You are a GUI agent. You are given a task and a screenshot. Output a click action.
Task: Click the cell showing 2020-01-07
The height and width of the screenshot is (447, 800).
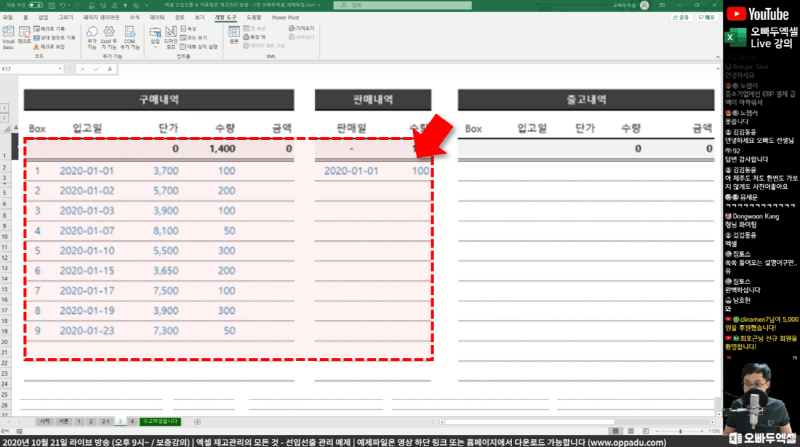(x=87, y=231)
